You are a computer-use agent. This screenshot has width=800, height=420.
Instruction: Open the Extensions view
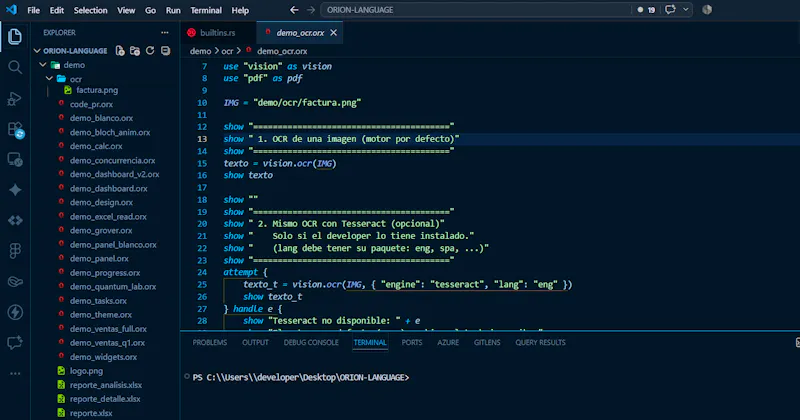(16, 130)
